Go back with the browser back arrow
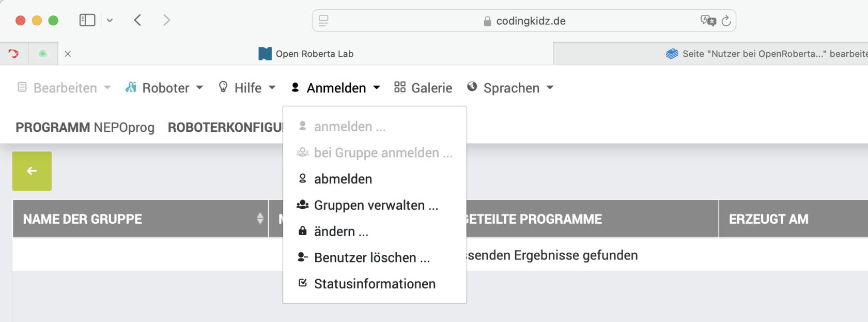This screenshot has height=322, width=868. tap(137, 20)
